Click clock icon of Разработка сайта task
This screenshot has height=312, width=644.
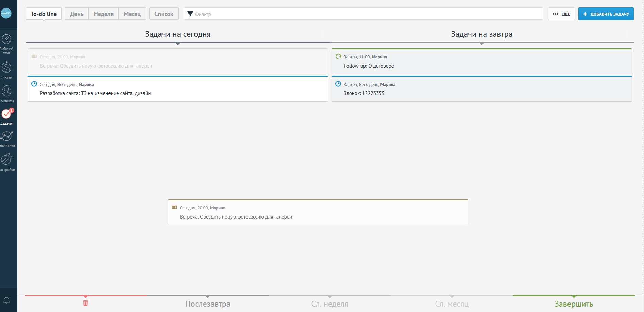point(34,84)
